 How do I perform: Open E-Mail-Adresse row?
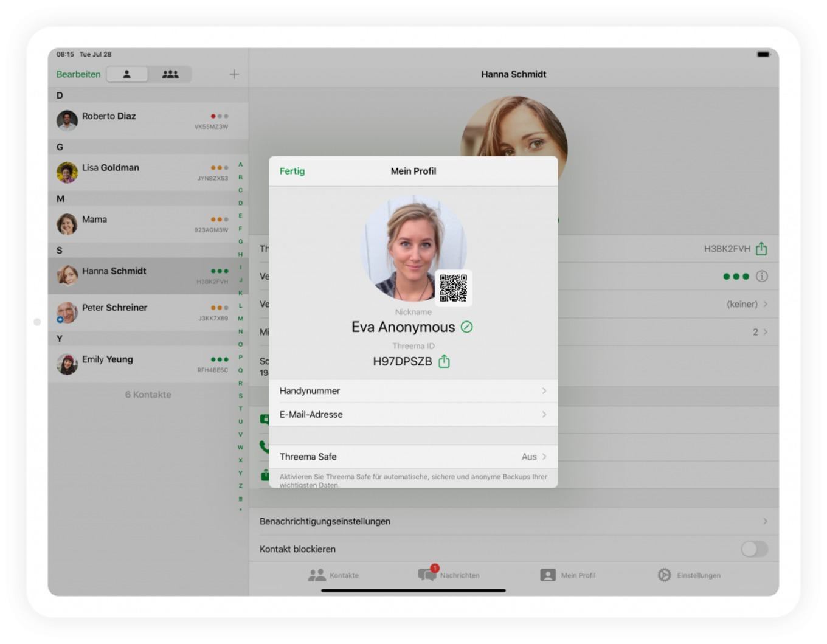pos(413,414)
